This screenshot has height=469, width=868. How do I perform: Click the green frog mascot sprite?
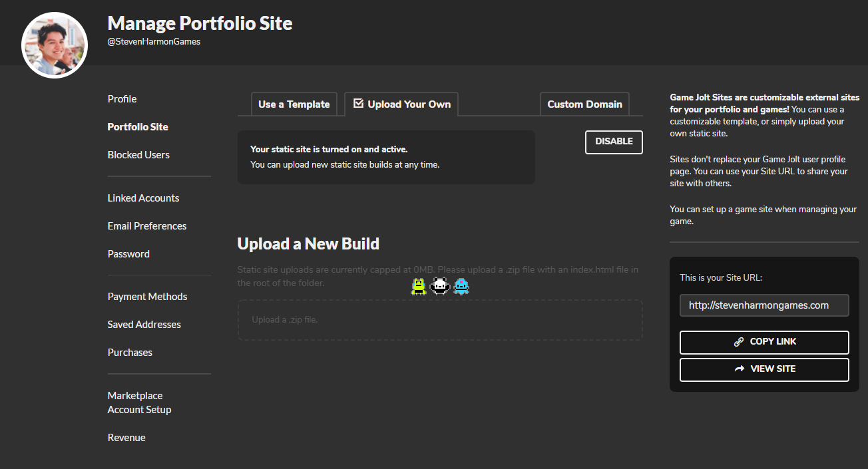pyautogui.click(x=419, y=286)
